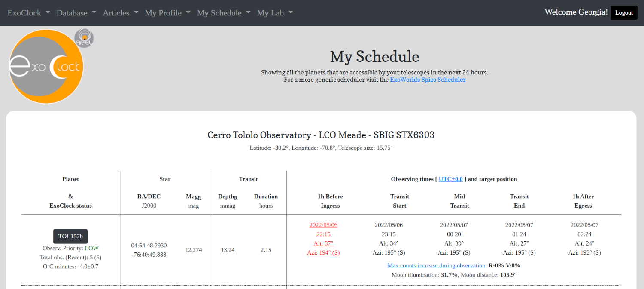Open the Articles menu
The image size is (644, 289).
121,13
